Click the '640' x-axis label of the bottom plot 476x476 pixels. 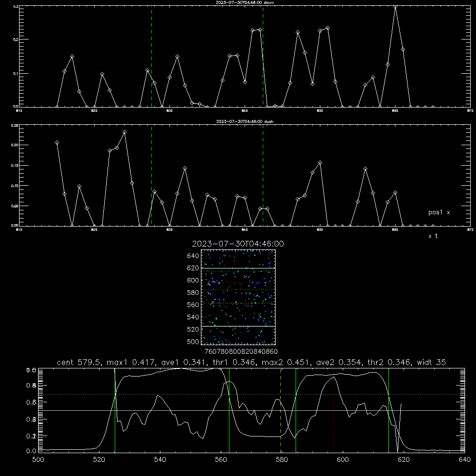[x=465, y=459]
